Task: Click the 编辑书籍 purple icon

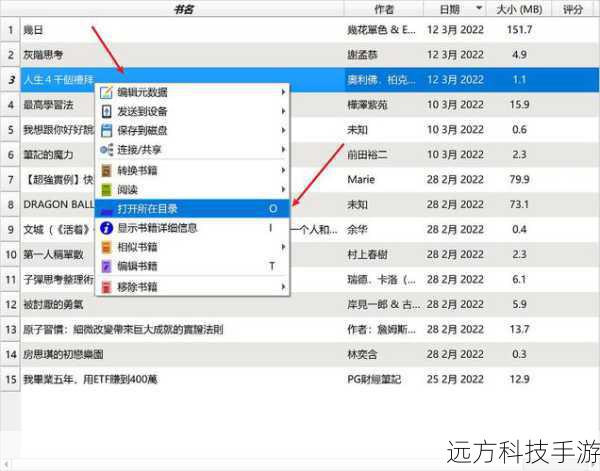Action: coord(106,266)
